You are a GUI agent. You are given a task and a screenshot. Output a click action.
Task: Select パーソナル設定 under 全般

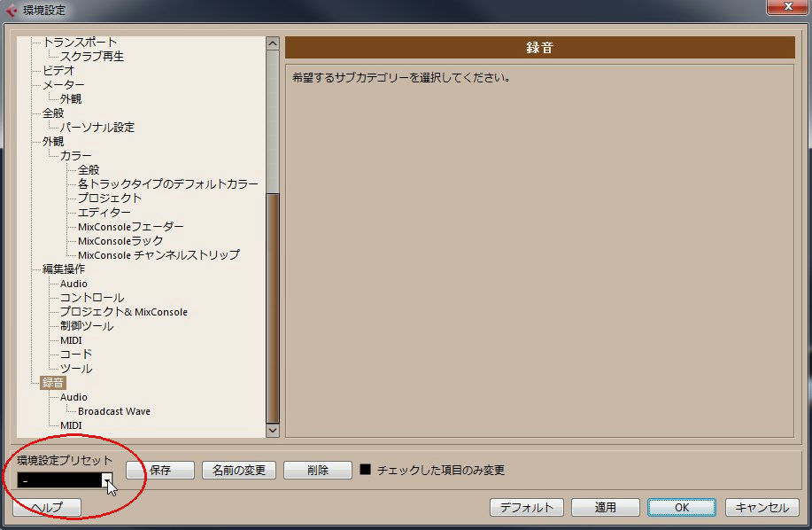[97, 128]
